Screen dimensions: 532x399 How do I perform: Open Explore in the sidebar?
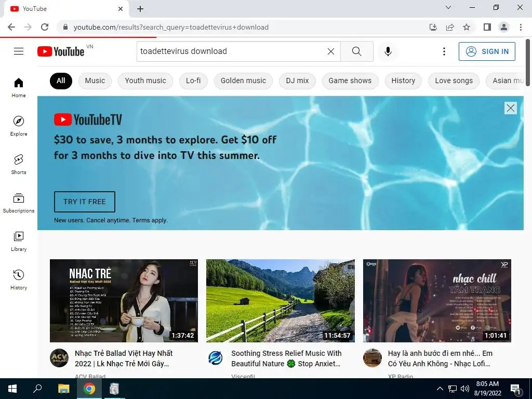tap(19, 126)
